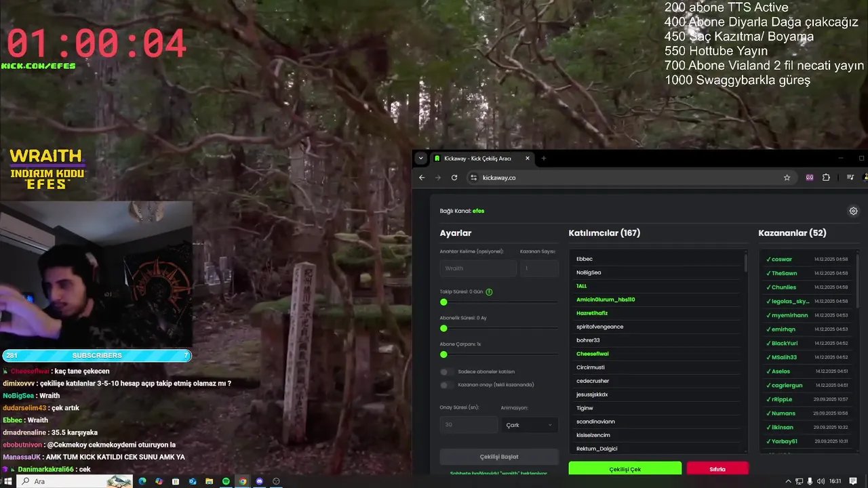Reload the kickaway.co page

[x=454, y=178]
